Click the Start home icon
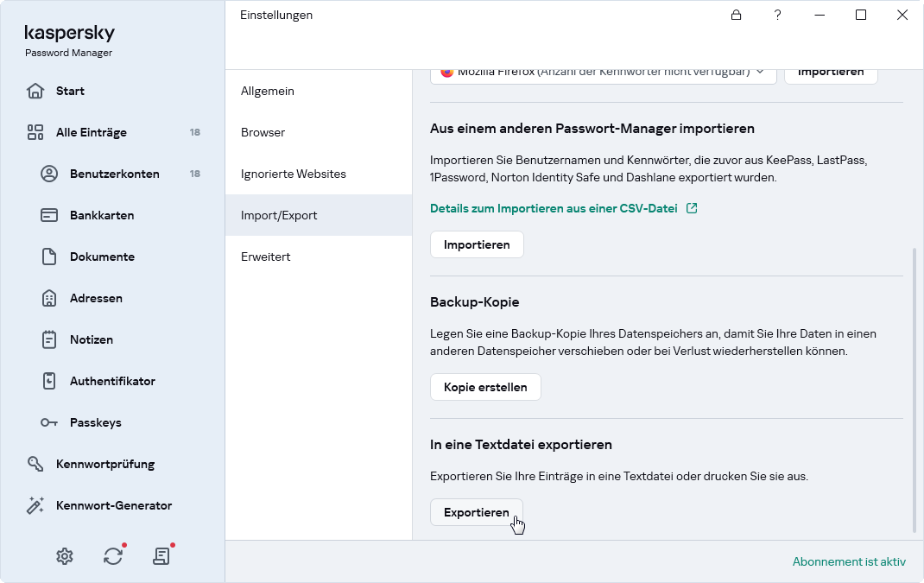 [x=35, y=91]
